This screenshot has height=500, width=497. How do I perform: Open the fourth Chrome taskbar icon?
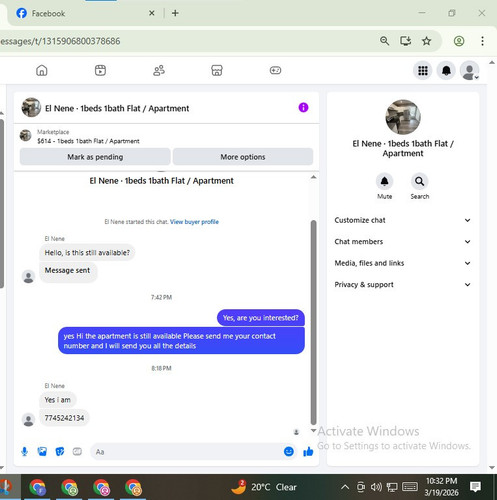click(x=133, y=487)
